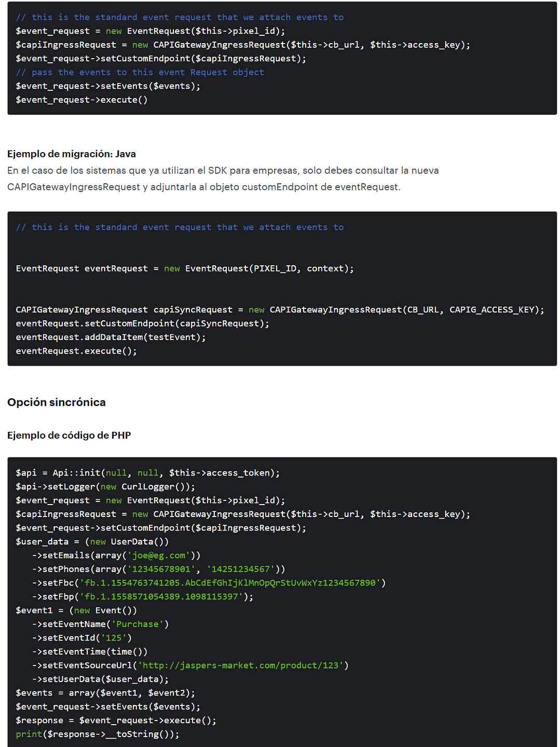Click the '// pass the events' code comment
Image resolution: width=560 pixels, height=747 pixels.
point(140,72)
